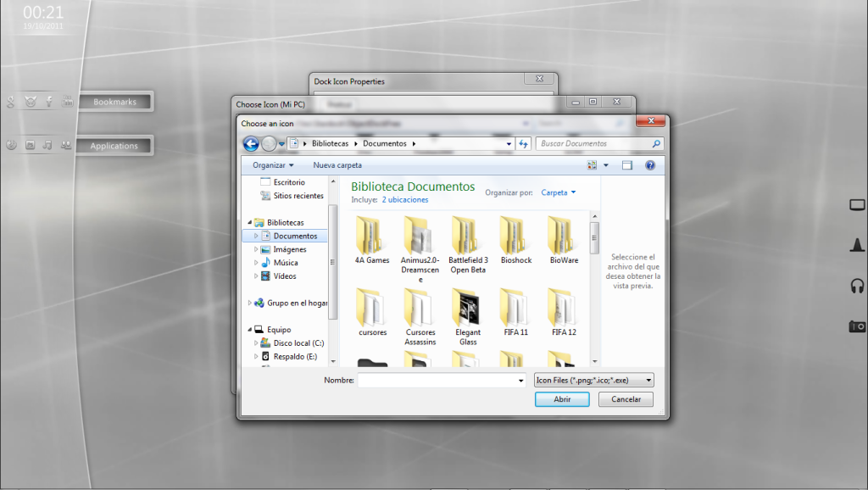Screen dimensions: 868x490
Task: Change the view using the view-mode icon
Action: click(592, 165)
